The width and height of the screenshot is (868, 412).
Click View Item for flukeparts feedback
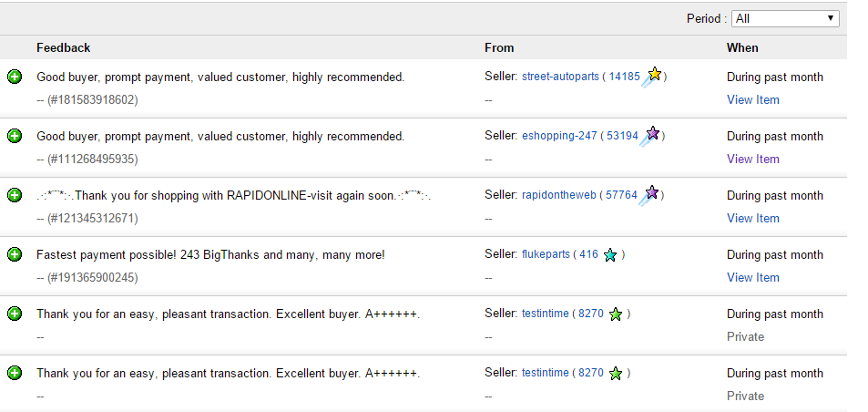(x=753, y=277)
